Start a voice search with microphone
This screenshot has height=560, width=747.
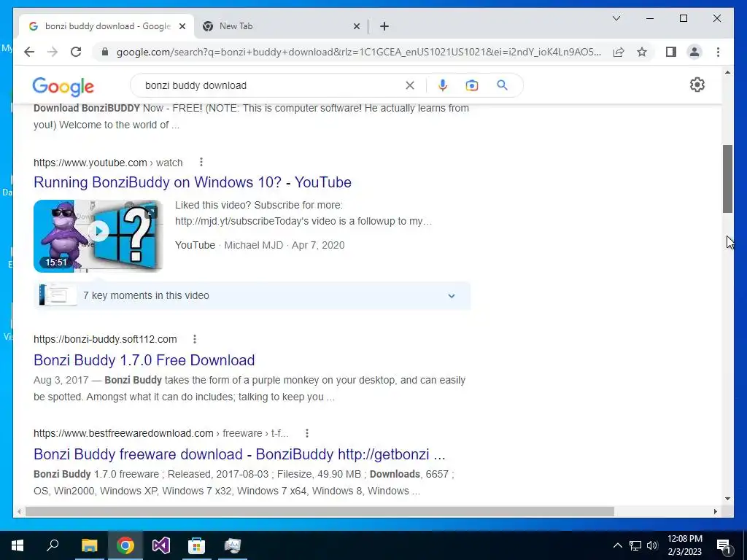(443, 85)
